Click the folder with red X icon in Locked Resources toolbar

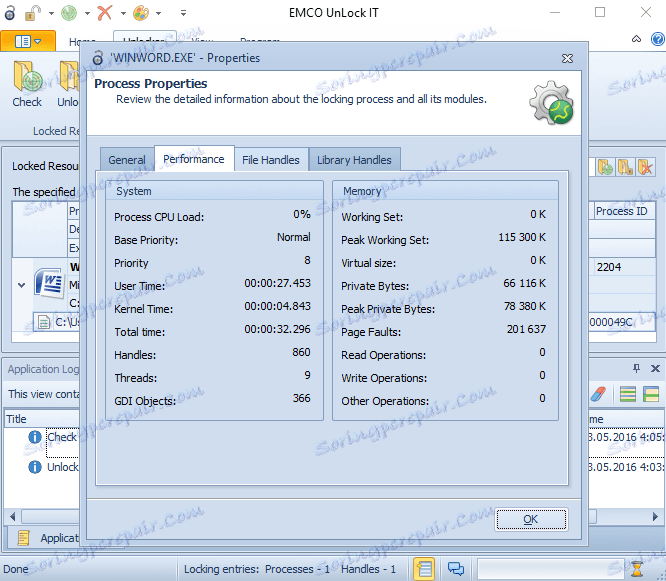point(645,167)
